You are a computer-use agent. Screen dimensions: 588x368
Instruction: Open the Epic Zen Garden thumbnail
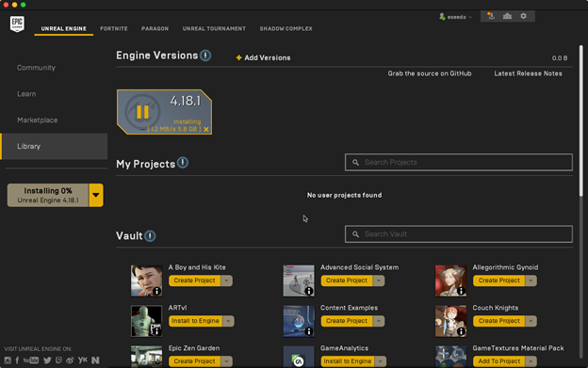[147, 357]
